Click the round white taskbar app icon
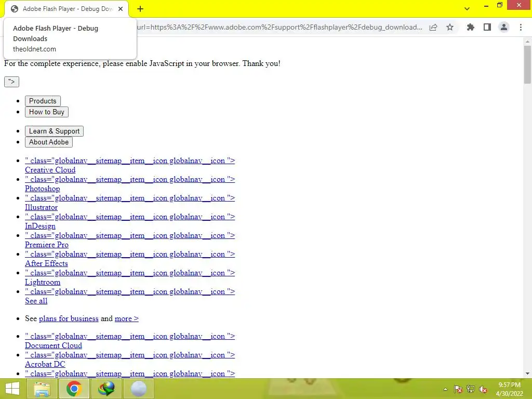Image resolution: width=532 pixels, height=399 pixels. tap(138, 389)
